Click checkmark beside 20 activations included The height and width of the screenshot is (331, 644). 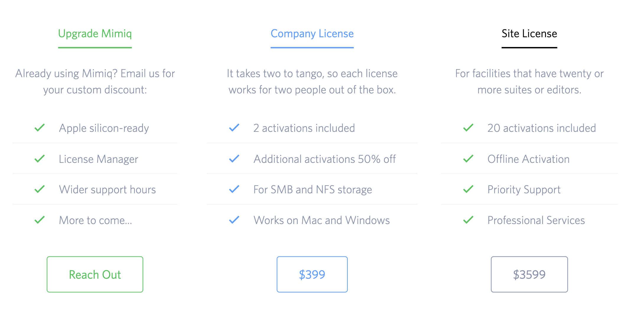[468, 128]
